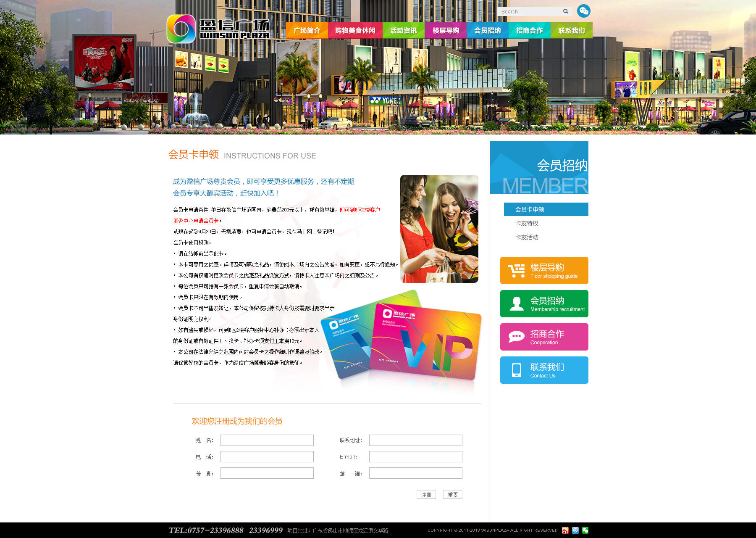Click the search magnifier icon

[566, 11]
